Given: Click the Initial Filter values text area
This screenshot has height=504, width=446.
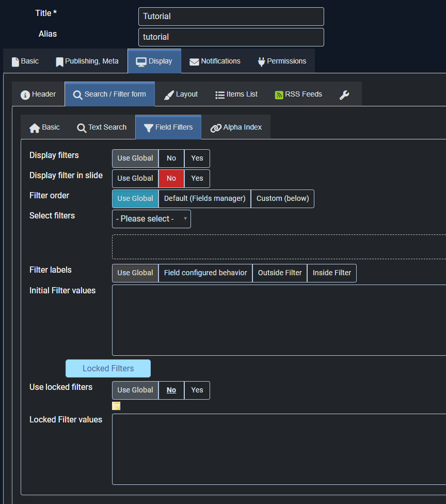Looking at the screenshot, I should click(x=279, y=320).
